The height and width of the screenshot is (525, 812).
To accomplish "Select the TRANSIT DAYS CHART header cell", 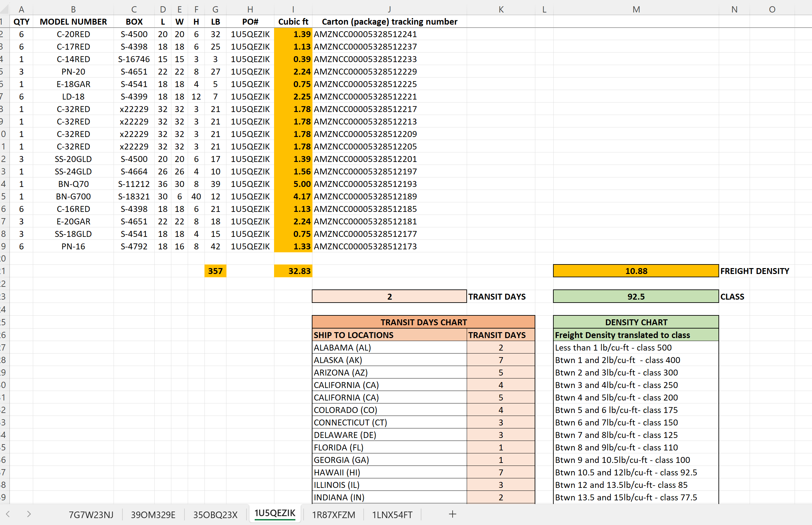I will (423, 322).
